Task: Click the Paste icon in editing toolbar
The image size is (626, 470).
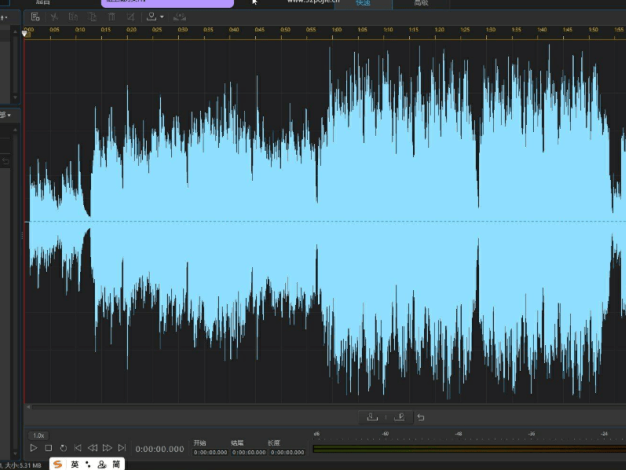Action: 92,17
